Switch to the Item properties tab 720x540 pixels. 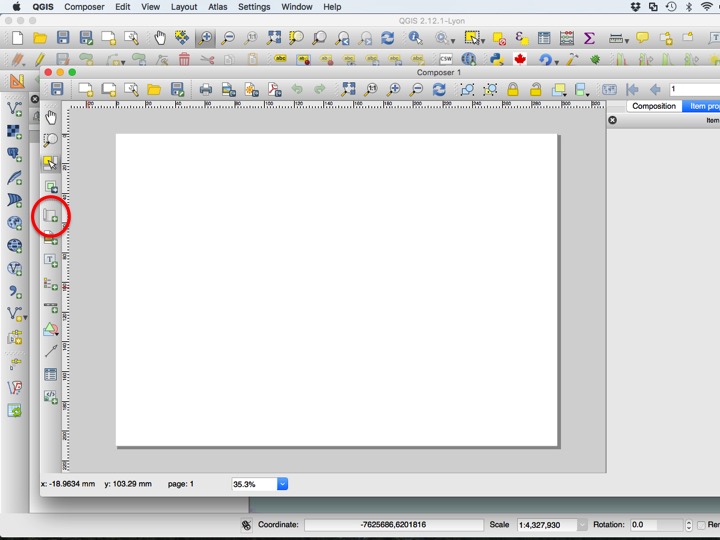point(703,106)
